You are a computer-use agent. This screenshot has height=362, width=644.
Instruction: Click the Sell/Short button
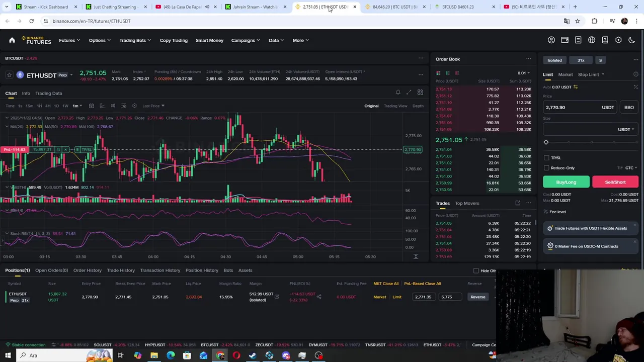[615, 182]
